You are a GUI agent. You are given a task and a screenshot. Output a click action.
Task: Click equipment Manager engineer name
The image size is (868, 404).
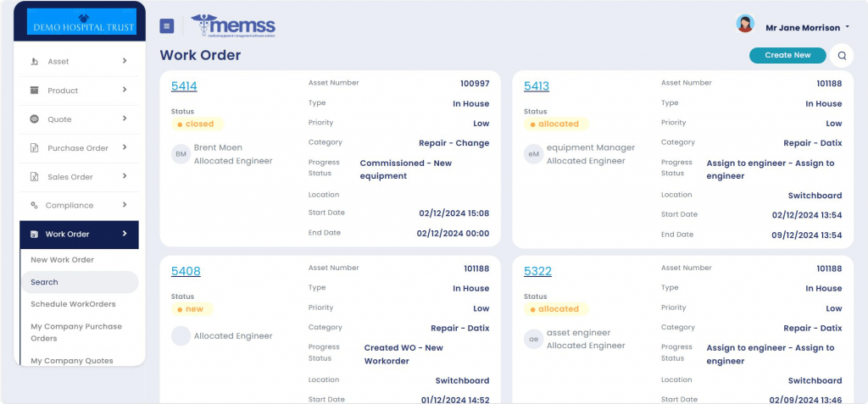point(591,147)
